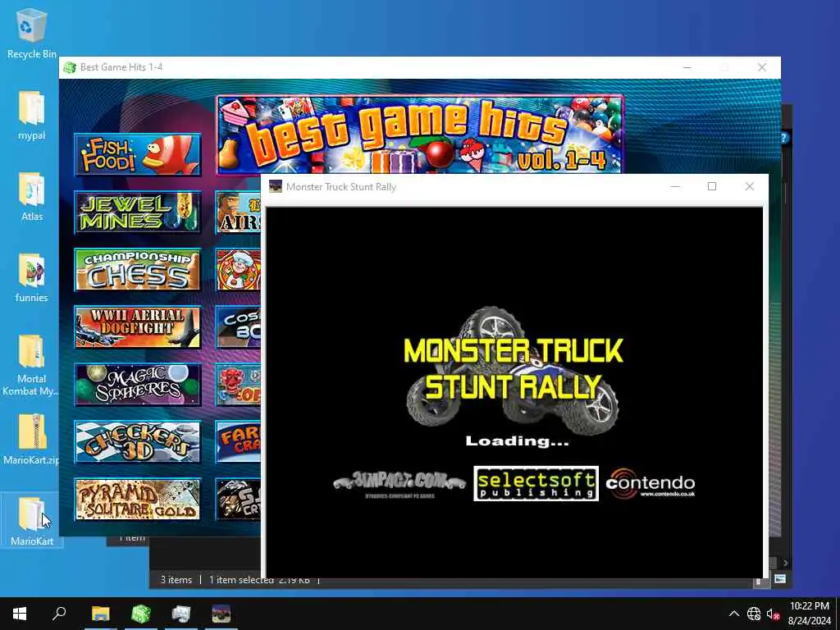840x630 pixels.
Task: Select the Mortal Kombat My.. folder
Action: tap(32, 365)
